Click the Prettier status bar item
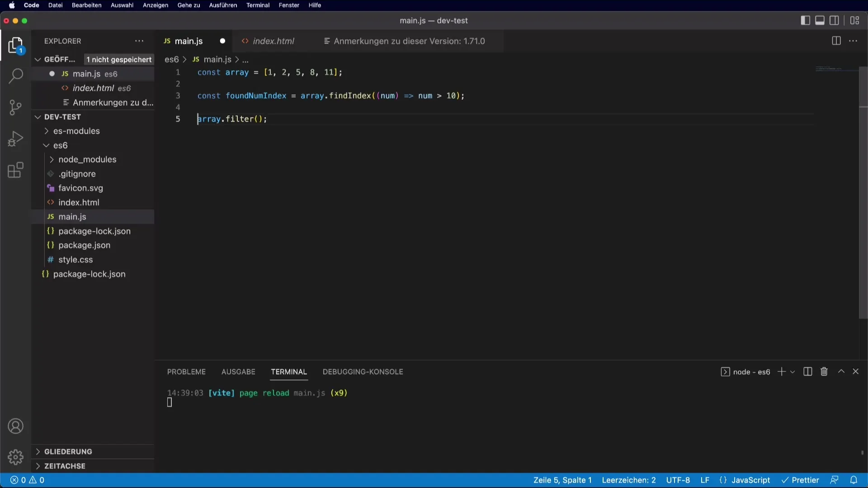 [x=800, y=480]
